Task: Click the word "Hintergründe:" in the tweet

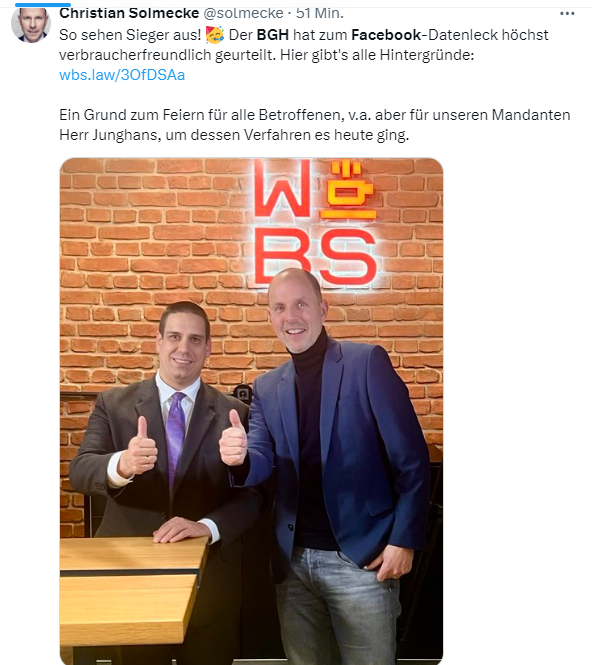Action: pyautogui.click(x=427, y=55)
